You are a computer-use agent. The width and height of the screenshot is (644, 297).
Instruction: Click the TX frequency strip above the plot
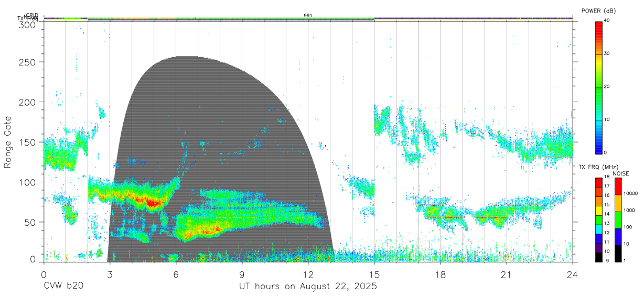click(308, 20)
